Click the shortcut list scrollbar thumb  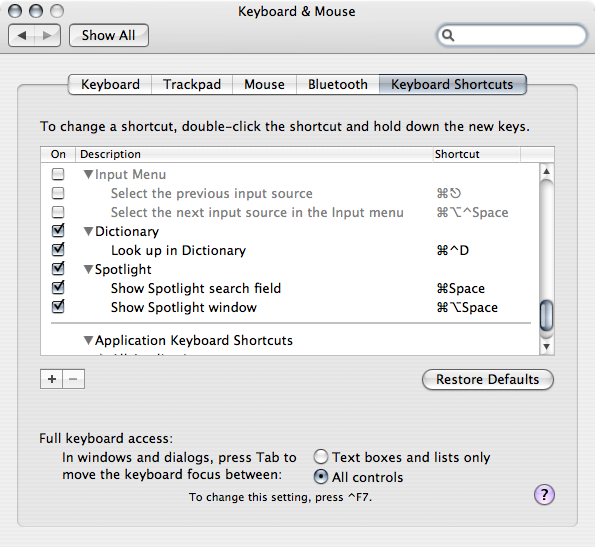pyautogui.click(x=546, y=316)
